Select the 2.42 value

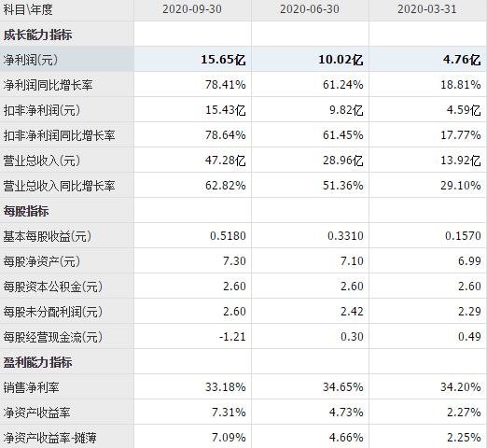352,312
